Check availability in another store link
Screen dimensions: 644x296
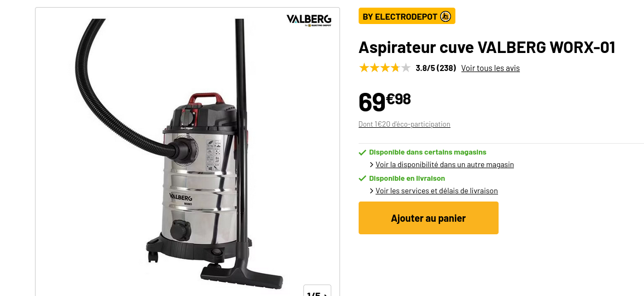tap(444, 164)
